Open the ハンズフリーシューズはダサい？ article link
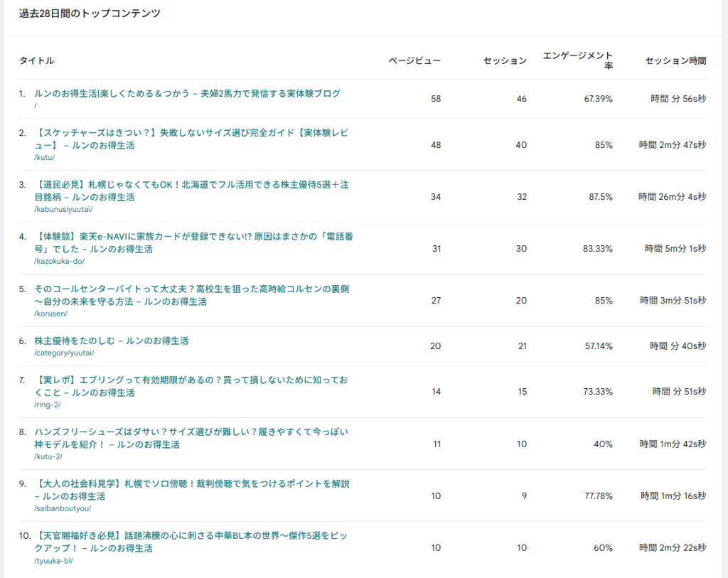 click(193, 438)
